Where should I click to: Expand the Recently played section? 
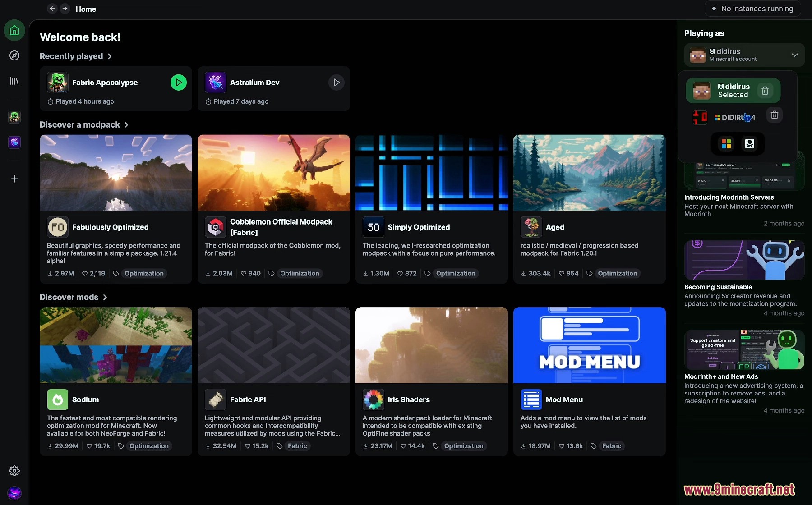pos(75,56)
